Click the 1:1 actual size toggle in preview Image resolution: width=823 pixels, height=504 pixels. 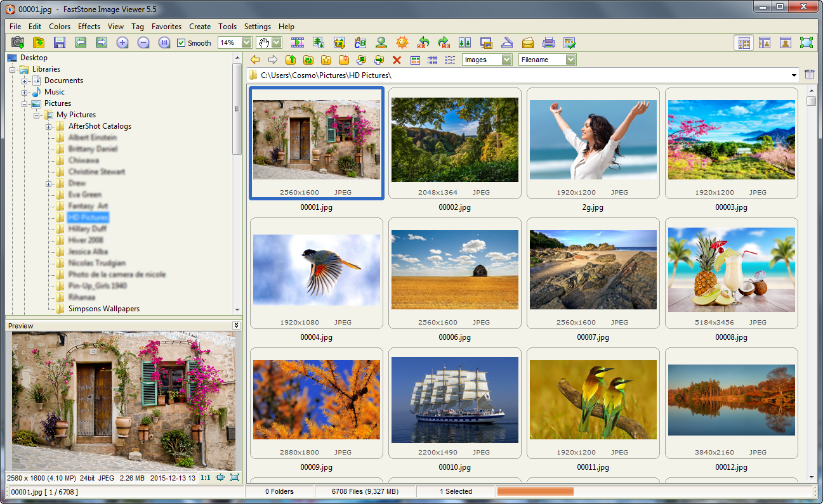click(206, 477)
